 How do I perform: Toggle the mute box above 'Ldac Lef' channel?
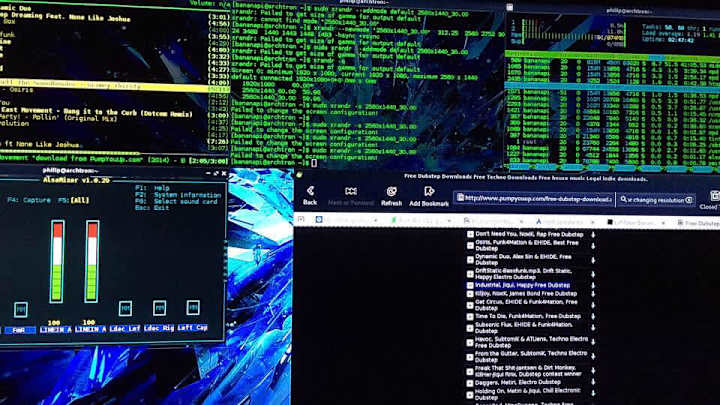point(125,308)
